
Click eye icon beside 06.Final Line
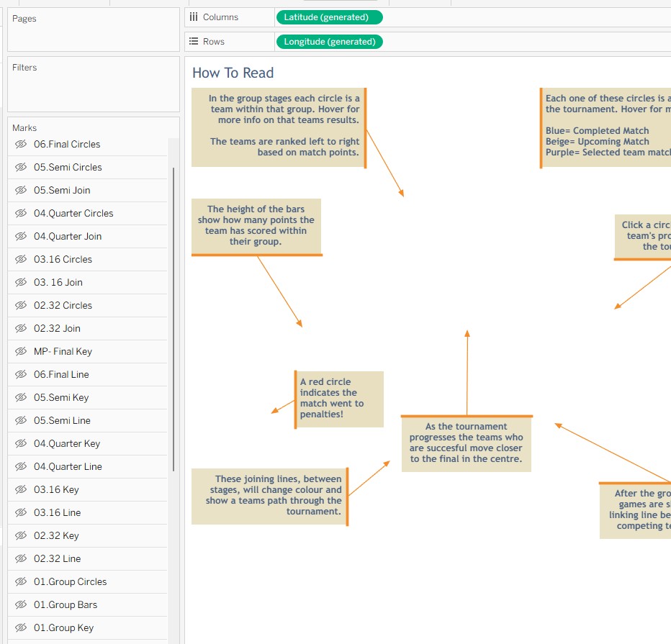(21, 375)
